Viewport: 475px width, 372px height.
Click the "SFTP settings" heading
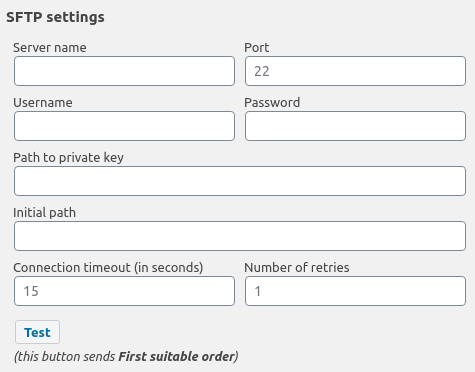point(55,17)
